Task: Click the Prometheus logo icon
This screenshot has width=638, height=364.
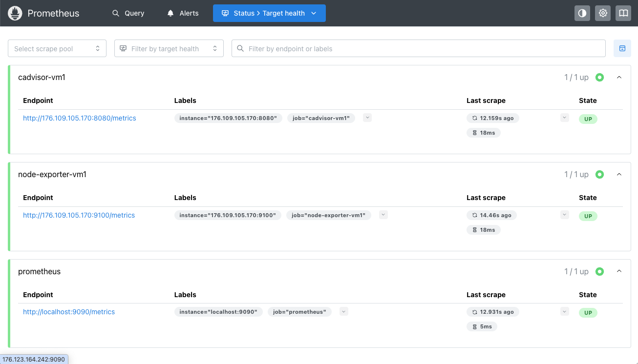Action: (x=15, y=13)
